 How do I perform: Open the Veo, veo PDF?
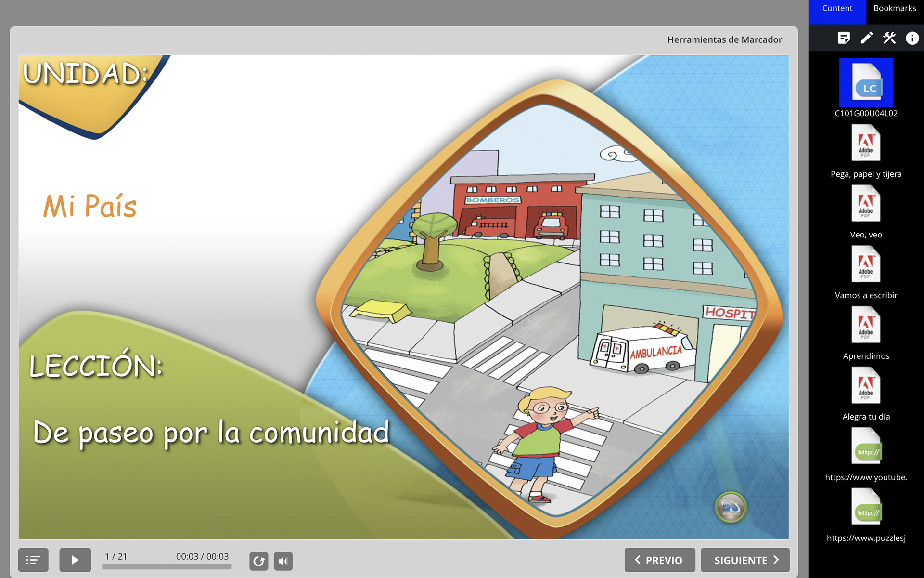click(866, 203)
